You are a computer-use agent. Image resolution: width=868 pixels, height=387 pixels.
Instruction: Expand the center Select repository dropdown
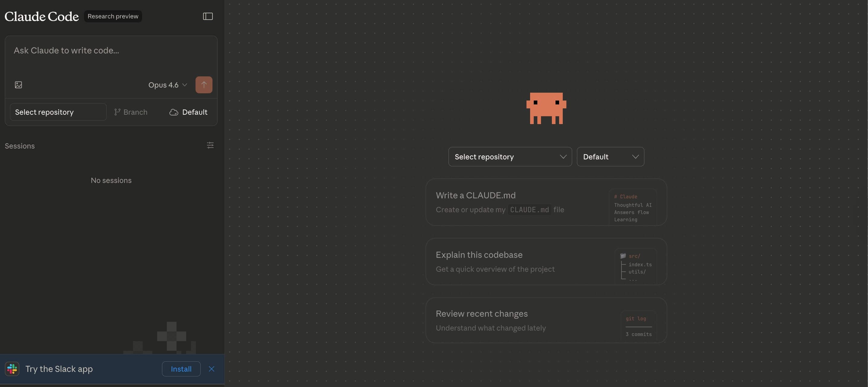(x=510, y=156)
